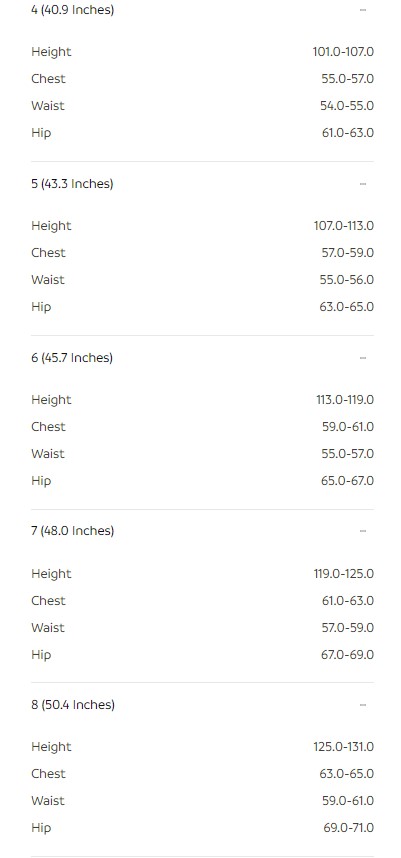Select the Hip label under size 4
The width and height of the screenshot is (401, 858).
[41, 133]
